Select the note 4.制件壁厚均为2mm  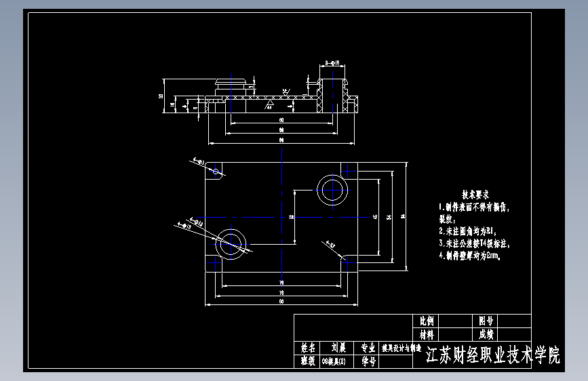point(470,256)
